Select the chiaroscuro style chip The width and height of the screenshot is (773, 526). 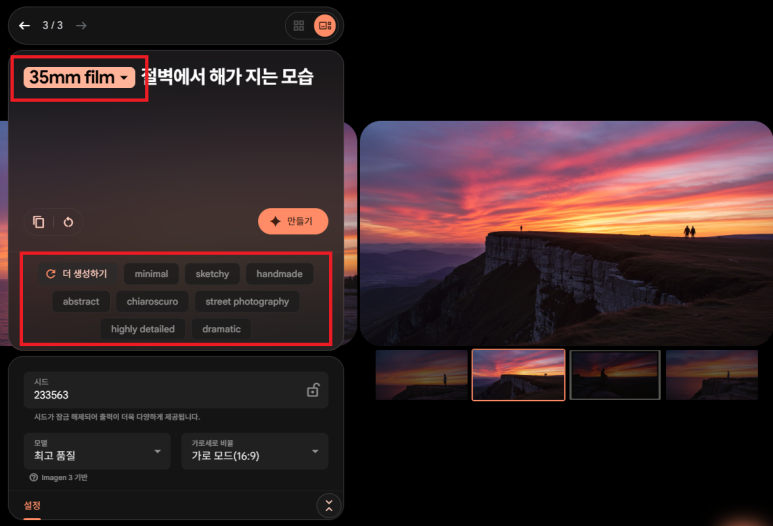[x=152, y=301]
